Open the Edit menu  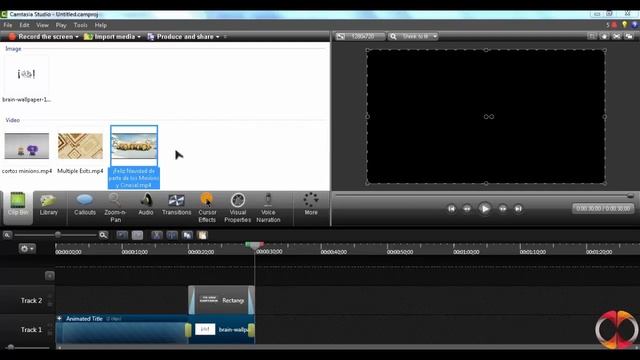pos(24,25)
